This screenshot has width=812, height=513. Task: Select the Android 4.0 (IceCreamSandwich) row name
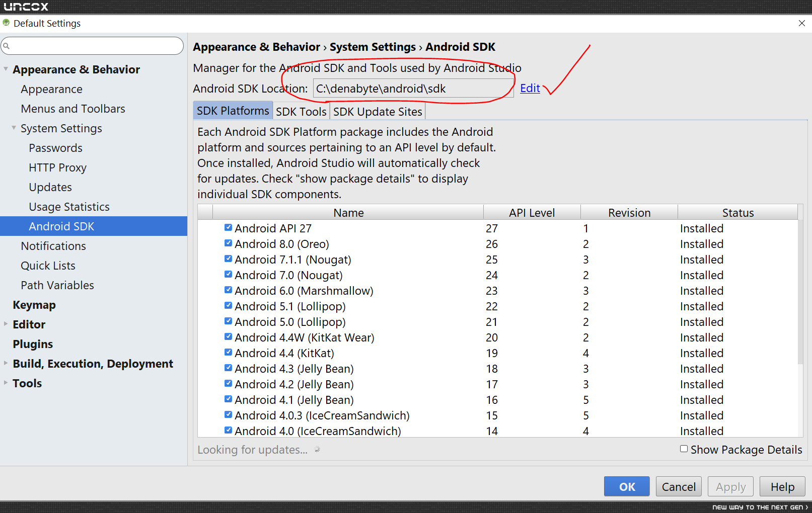coord(318,431)
